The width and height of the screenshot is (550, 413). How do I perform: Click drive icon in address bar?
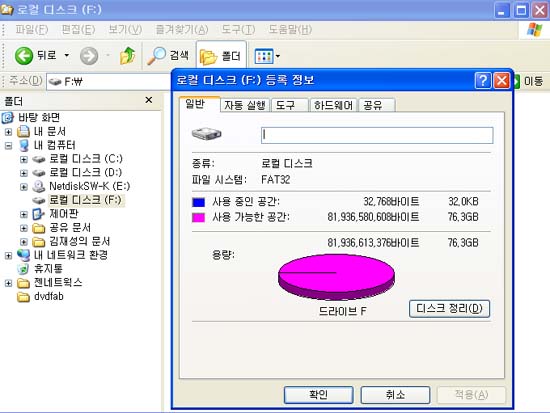point(55,82)
